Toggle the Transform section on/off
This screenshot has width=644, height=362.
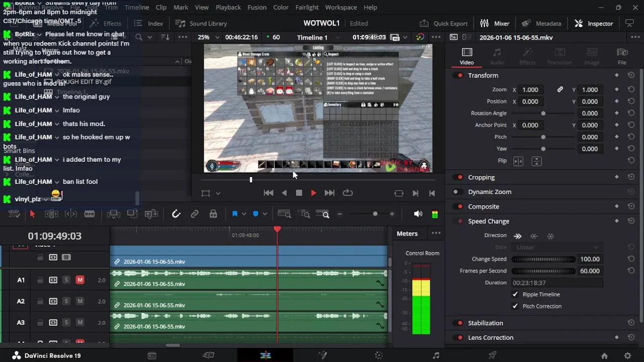458,75
